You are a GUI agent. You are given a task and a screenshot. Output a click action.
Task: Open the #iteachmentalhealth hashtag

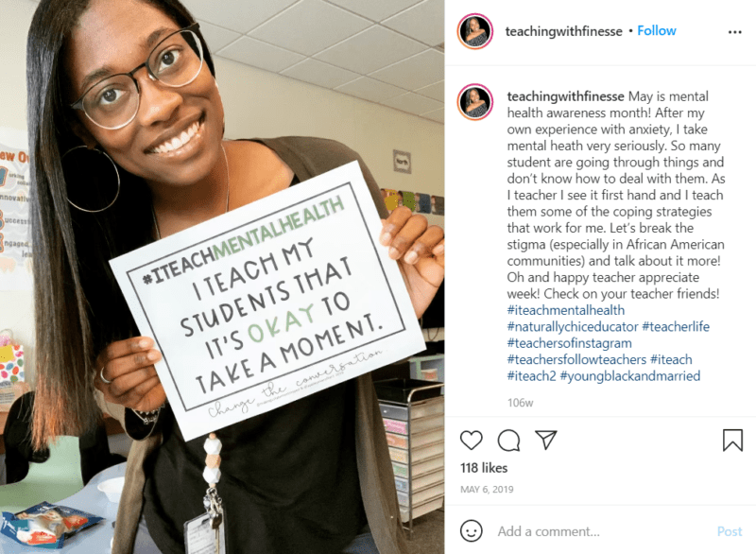(565, 310)
